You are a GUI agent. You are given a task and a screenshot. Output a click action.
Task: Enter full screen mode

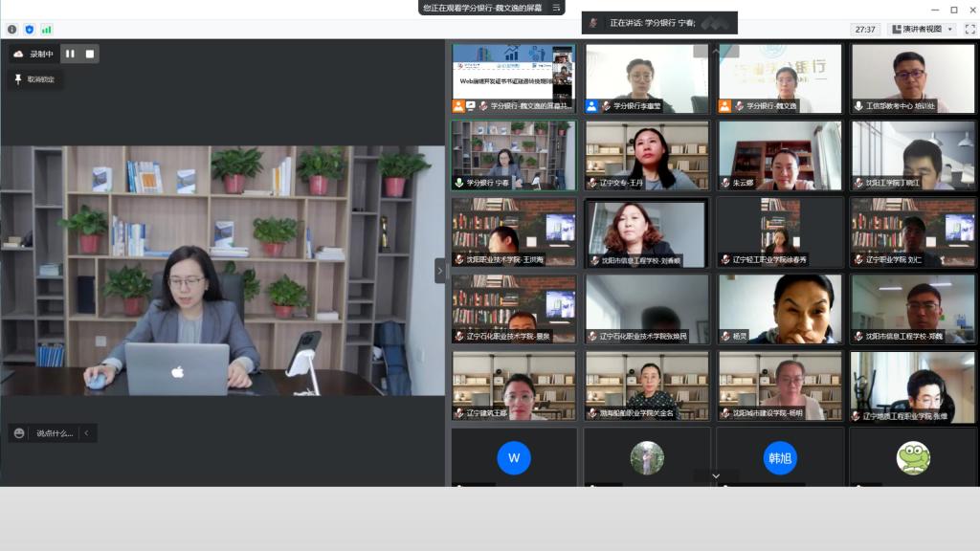point(969,30)
